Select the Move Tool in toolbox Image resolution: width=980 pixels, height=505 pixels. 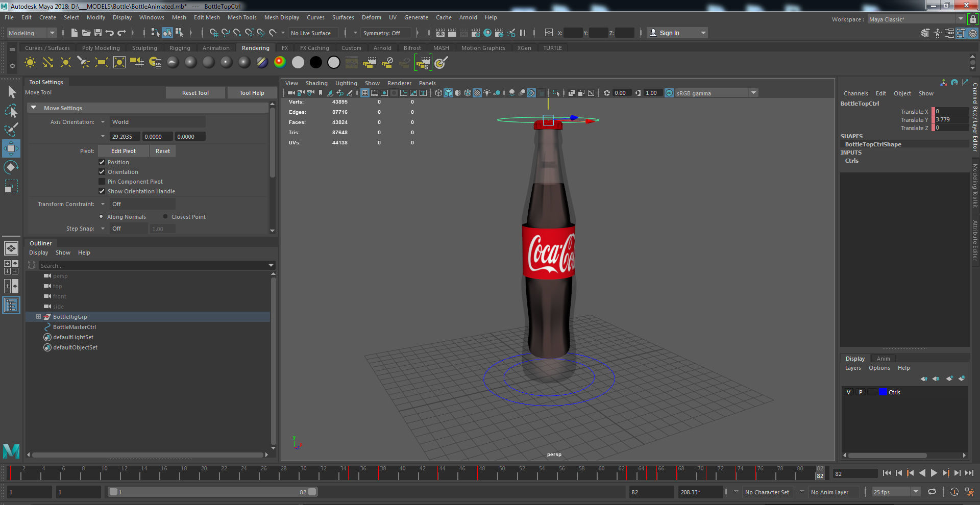click(11, 148)
